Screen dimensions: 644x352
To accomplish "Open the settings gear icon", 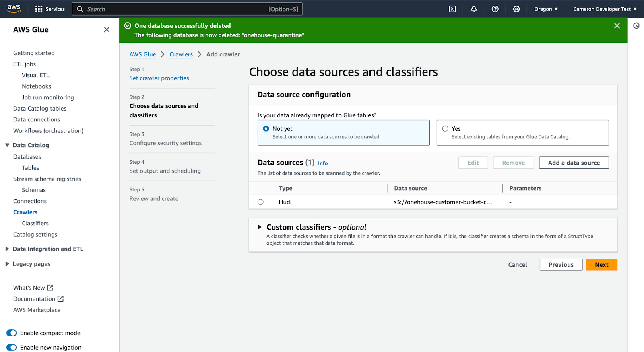I will (x=516, y=9).
